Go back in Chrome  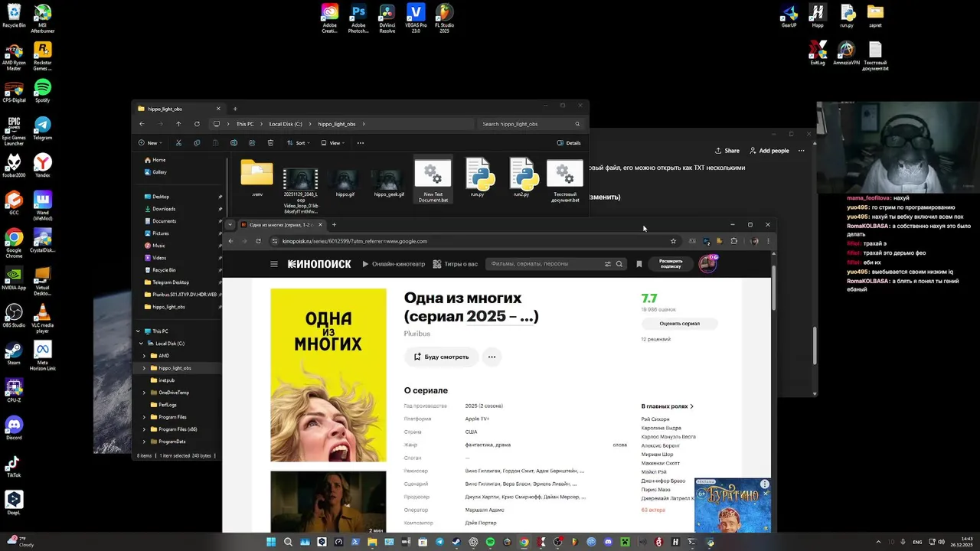coord(230,241)
